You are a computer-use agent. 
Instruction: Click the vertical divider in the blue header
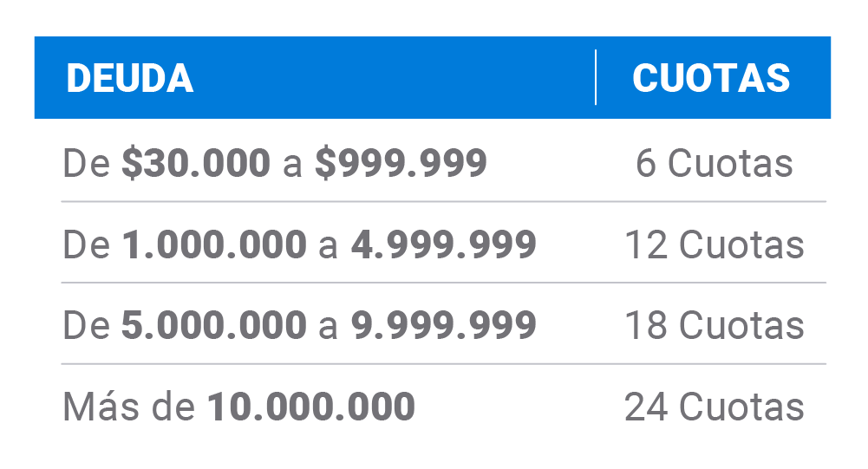(x=596, y=78)
